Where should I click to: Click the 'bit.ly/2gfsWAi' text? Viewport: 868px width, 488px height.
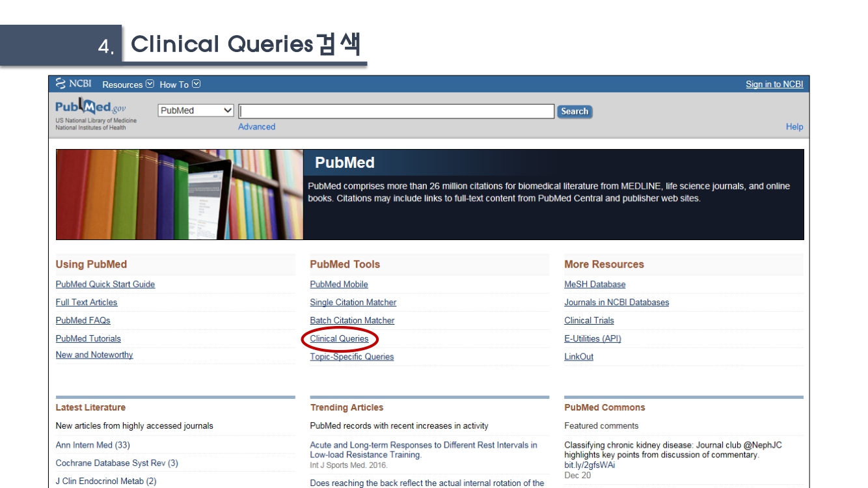click(x=590, y=465)
